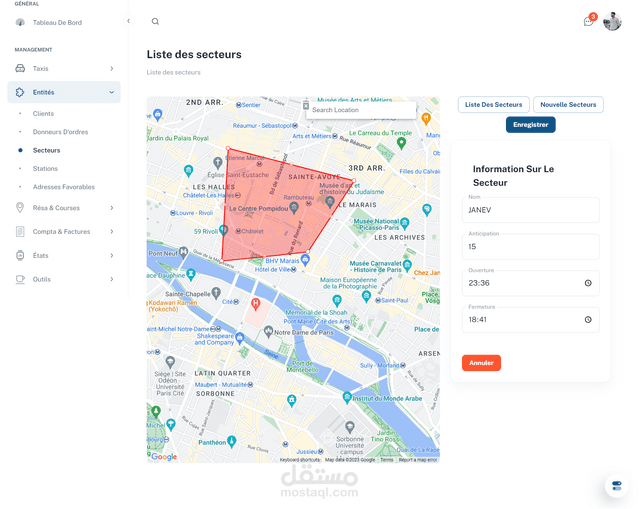The height and width of the screenshot is (509, 640).
Task: Click the Compta & Factures document icon
Action: tap(20, 231)
